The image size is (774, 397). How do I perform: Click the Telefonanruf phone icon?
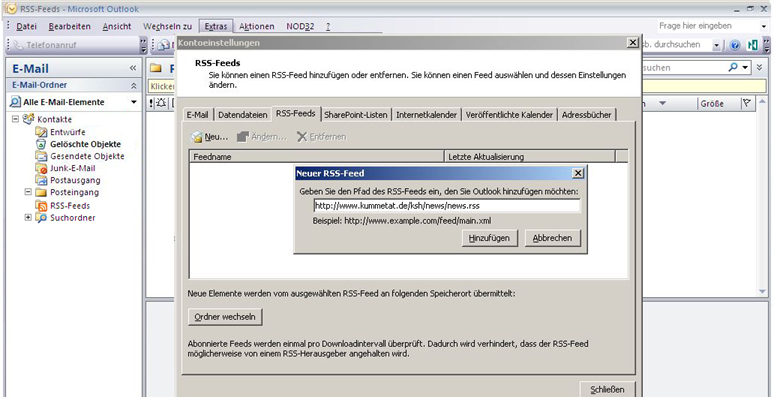(18, 45)
